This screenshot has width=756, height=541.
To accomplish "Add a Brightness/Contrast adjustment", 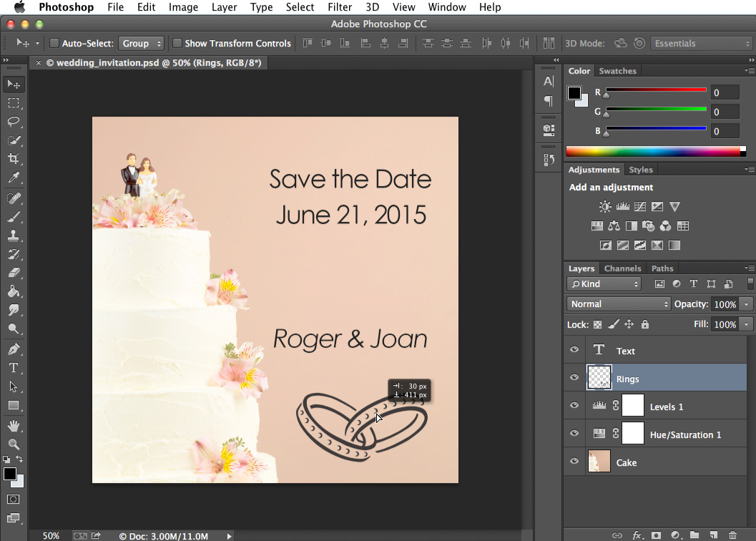I will [604, 206].
